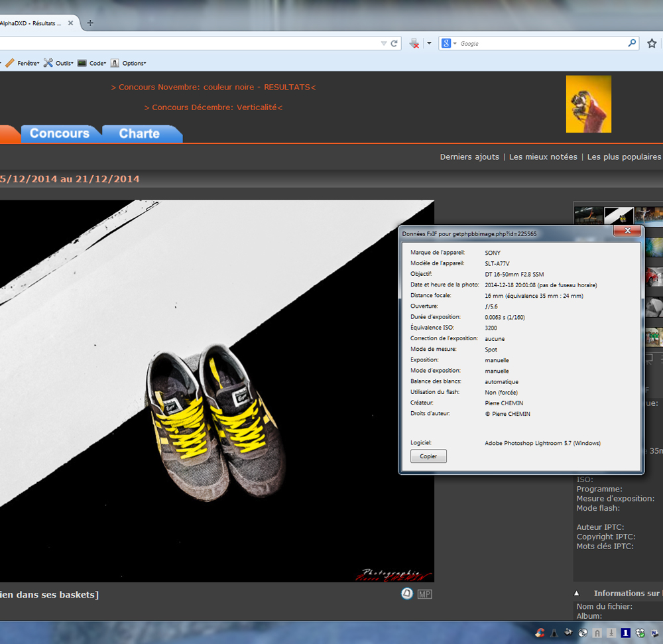The height and width of the screenshot is (644, 663).
Task: Click the MP private message icon
Action: point(424,594)
